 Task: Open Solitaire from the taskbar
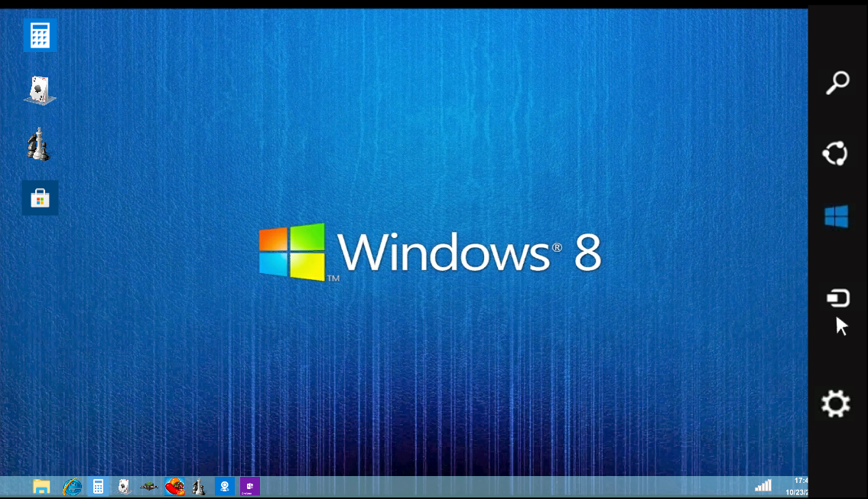pos(123,486)
